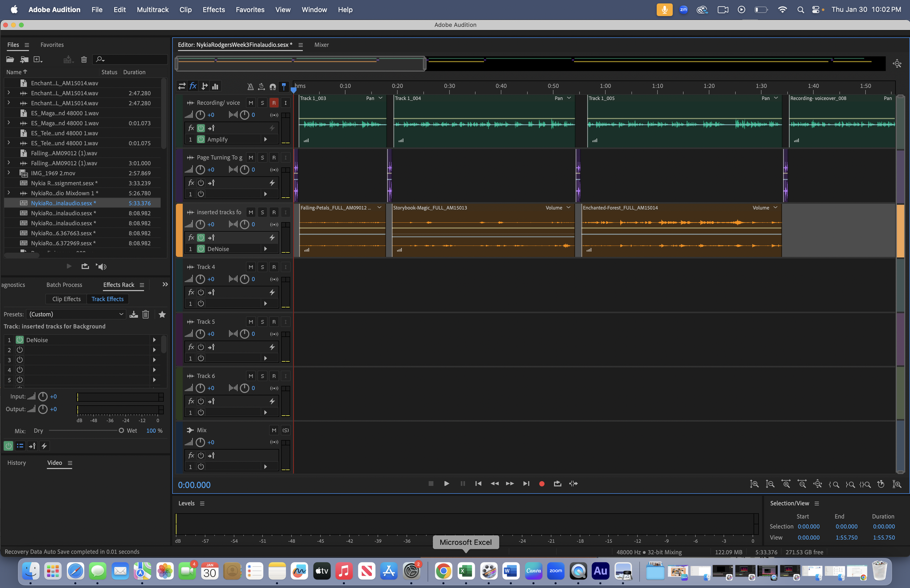Image resolution: width=910 pixels, height=588 pixels.
Task: Click the Open File folder icon
Action: tap(10, 59)
